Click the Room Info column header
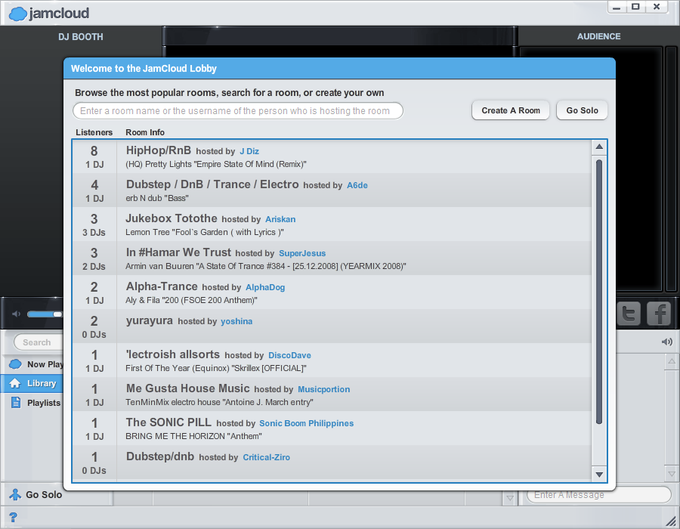 (x=145, y=132)
